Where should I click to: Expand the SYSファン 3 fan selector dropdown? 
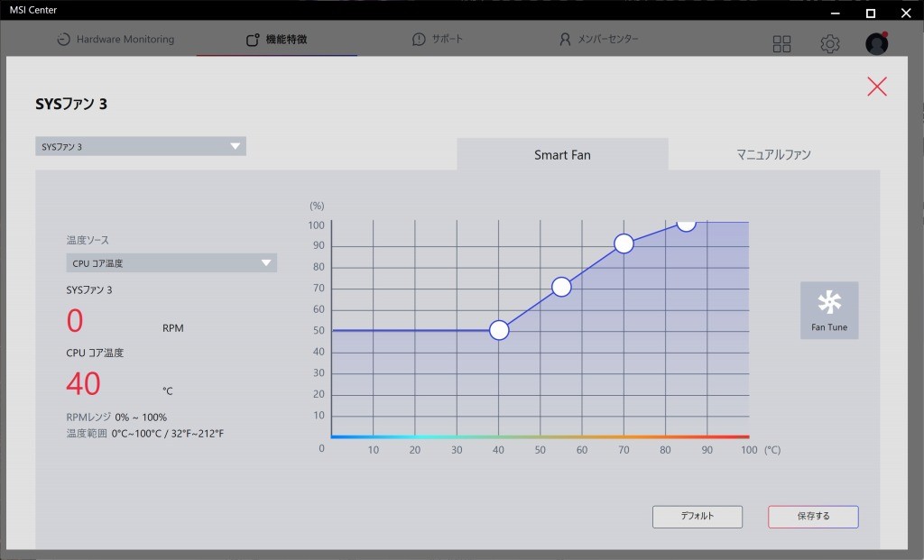141,147
